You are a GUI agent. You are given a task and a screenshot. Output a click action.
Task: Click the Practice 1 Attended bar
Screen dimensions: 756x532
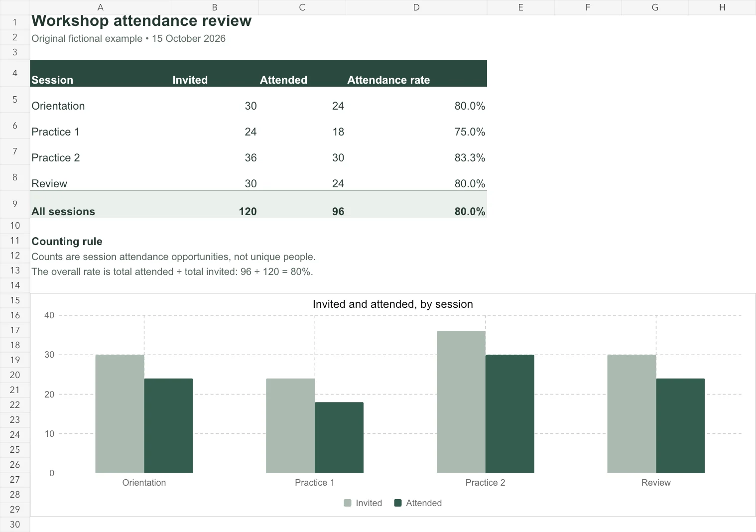pyautogui.click(x=339, y=438)
